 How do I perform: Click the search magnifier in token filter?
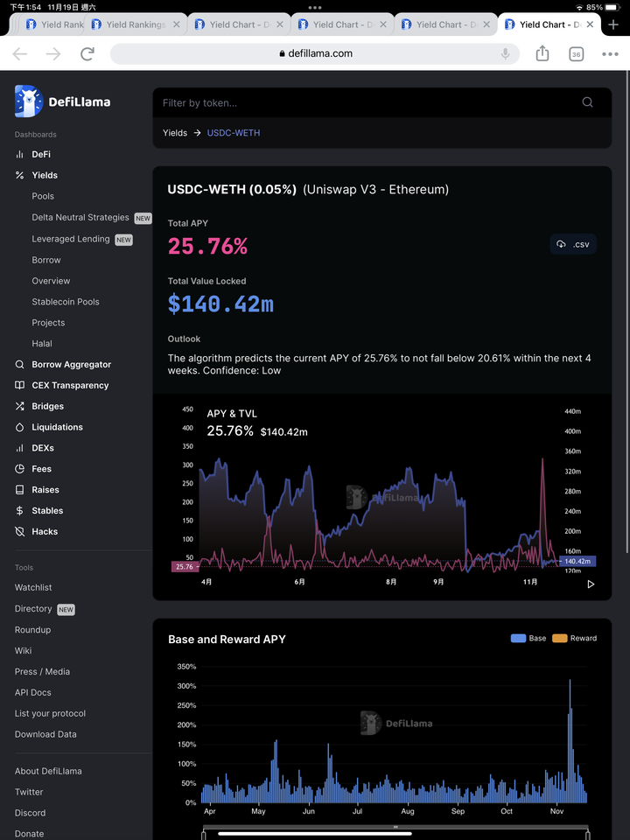(x=588, y=102)
